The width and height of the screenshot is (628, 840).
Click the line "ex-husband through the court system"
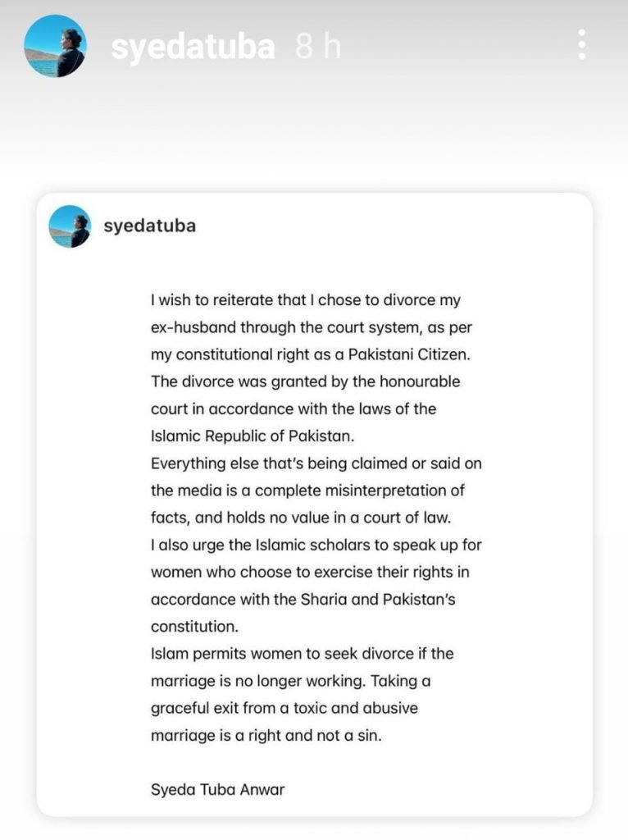[312, 327]
